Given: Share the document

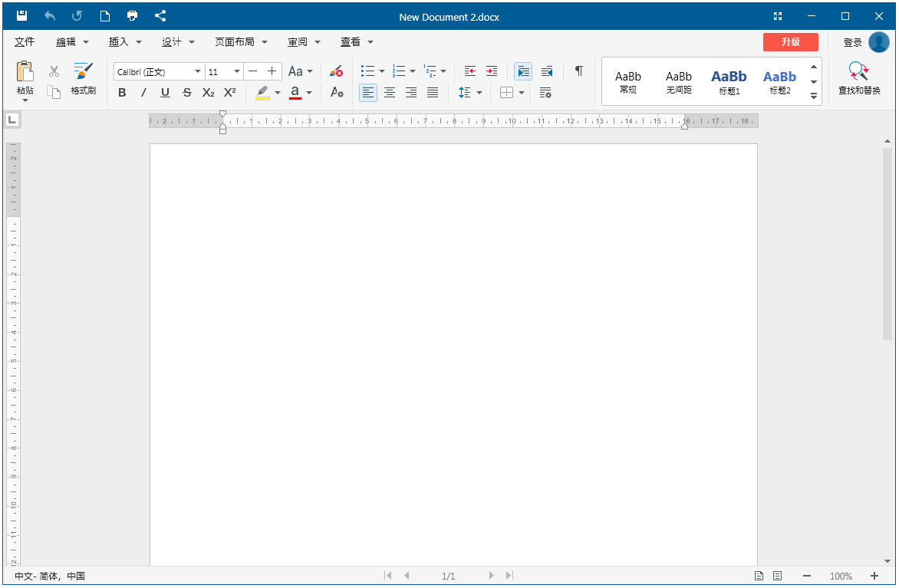Looking at the screenshot, I should pyautogui.click(x=160, y=16).
